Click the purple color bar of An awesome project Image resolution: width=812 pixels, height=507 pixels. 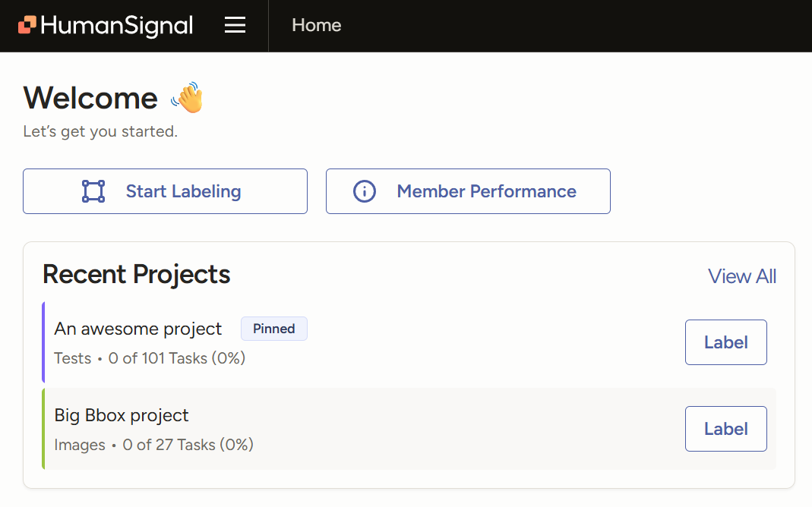pyautogui.click(x=43, y=342)
